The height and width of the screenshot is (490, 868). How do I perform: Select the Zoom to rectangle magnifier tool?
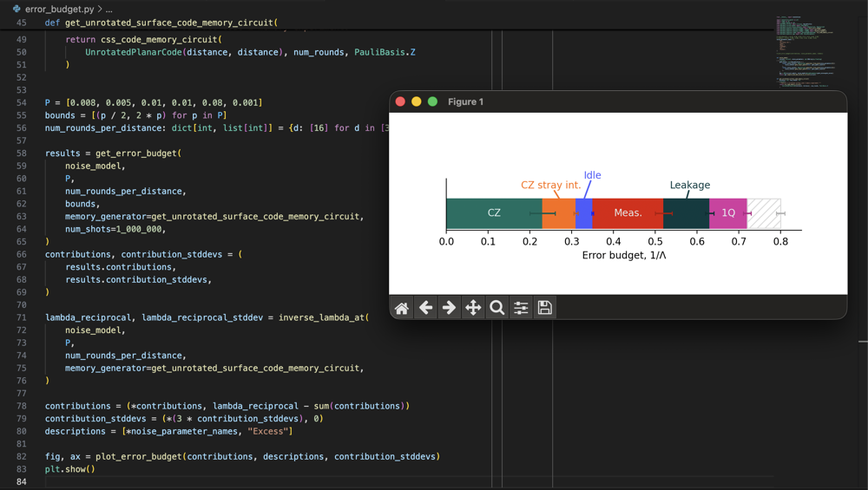point(497,308)
